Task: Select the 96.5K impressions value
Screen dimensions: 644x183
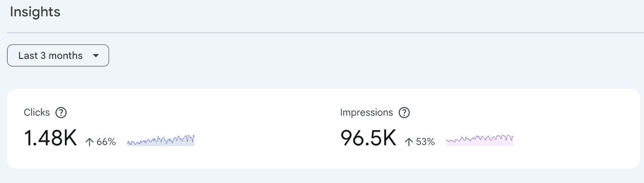Action: pyautogui.click(x=368, y=138)
